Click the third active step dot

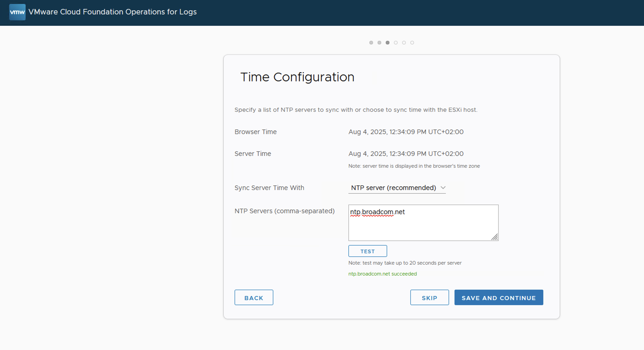coord(388,43)
